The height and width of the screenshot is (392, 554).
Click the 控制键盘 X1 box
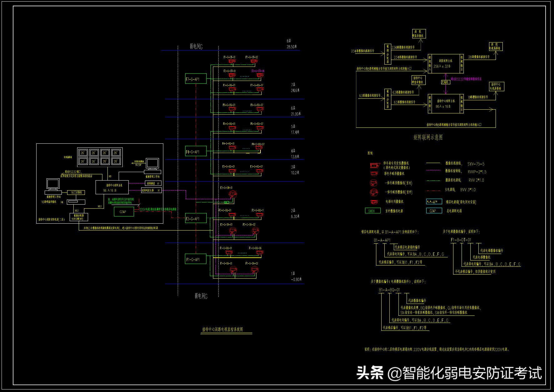coord(153,183)
